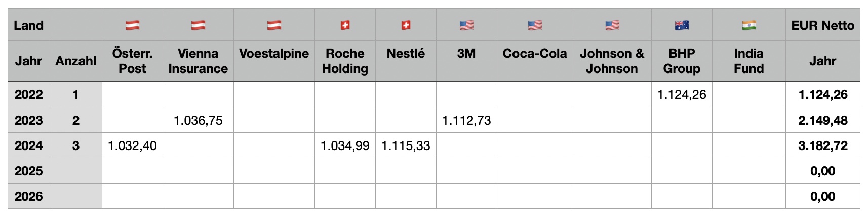
Task: Click the Swiss flag above Roche Holding
Action: [x=345, y=25]
